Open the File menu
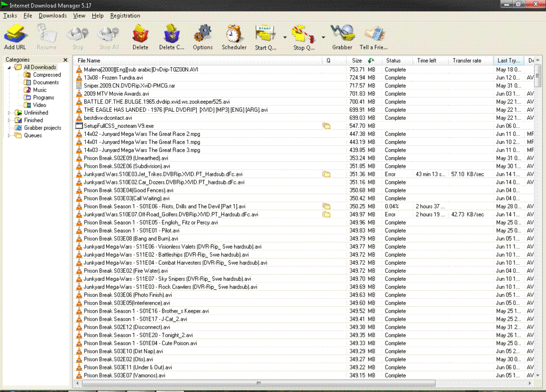Screen dimensions: 546x392 tap(28, 15)
